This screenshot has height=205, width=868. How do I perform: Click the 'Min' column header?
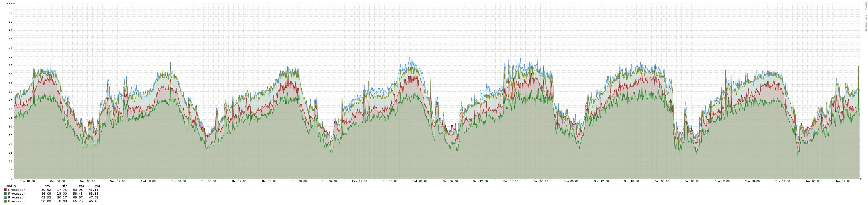click(x=65, y=186)
